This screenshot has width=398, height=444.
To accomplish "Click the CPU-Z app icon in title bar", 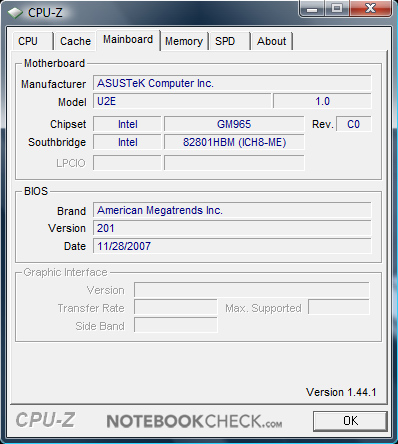I will point(15,13).
